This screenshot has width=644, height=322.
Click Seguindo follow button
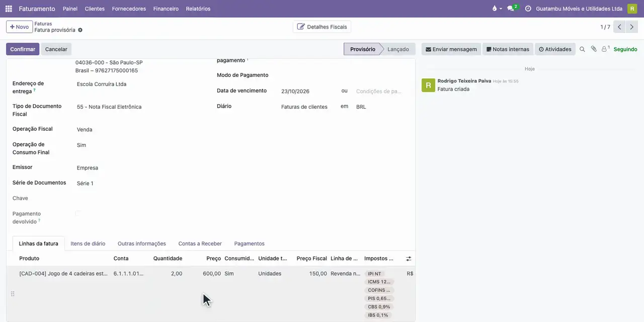(x=625, y=49)
